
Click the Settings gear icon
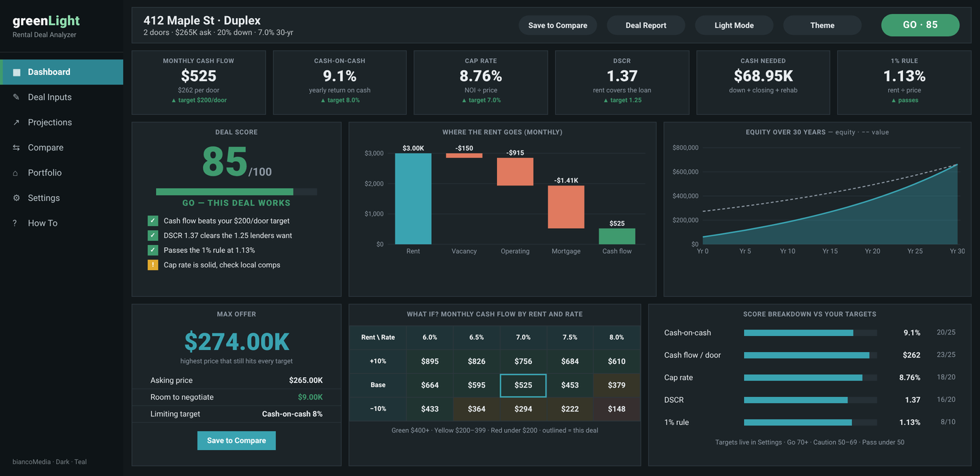(x=16, y=198)
